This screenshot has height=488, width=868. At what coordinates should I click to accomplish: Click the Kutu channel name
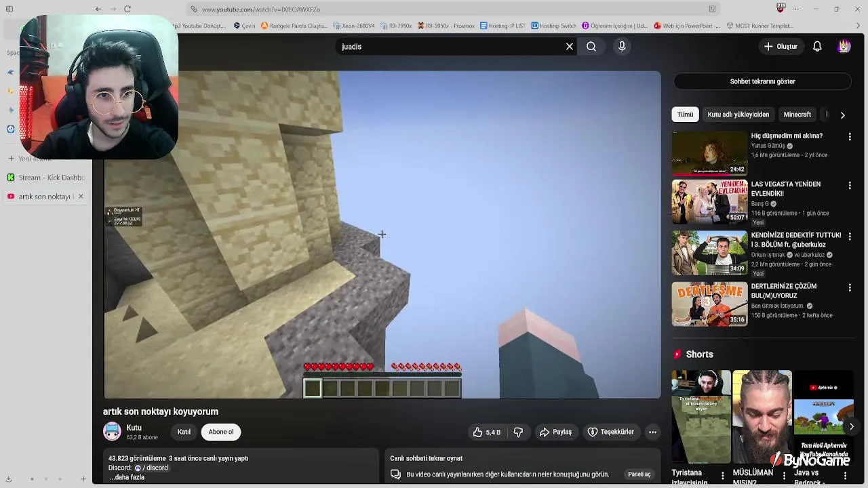134,428
